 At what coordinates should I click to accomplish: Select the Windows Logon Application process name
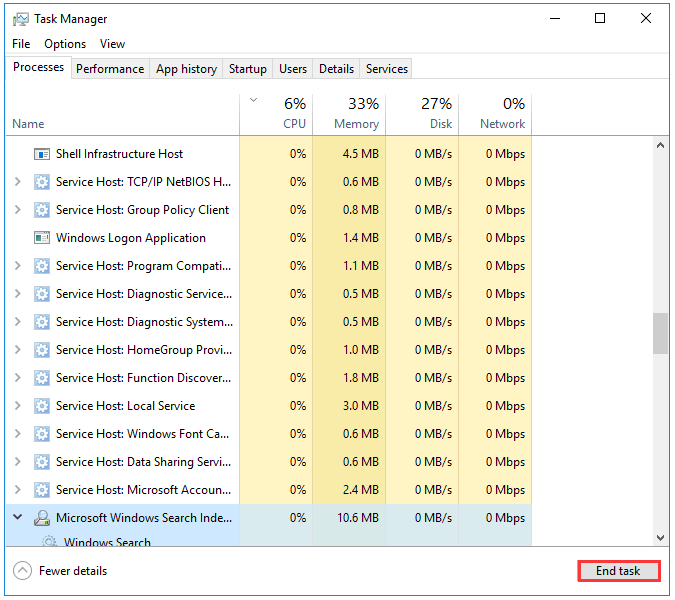131,238
